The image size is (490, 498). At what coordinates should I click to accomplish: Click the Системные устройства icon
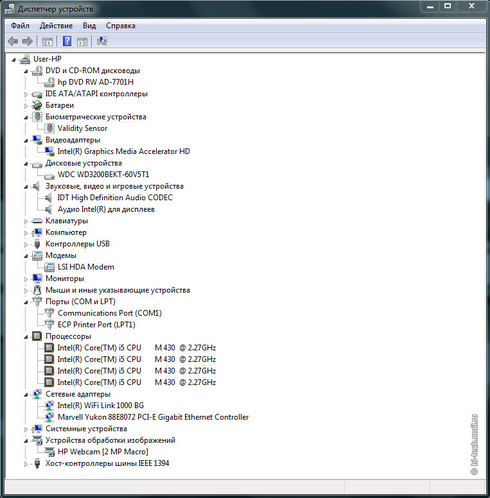[37, 429]
